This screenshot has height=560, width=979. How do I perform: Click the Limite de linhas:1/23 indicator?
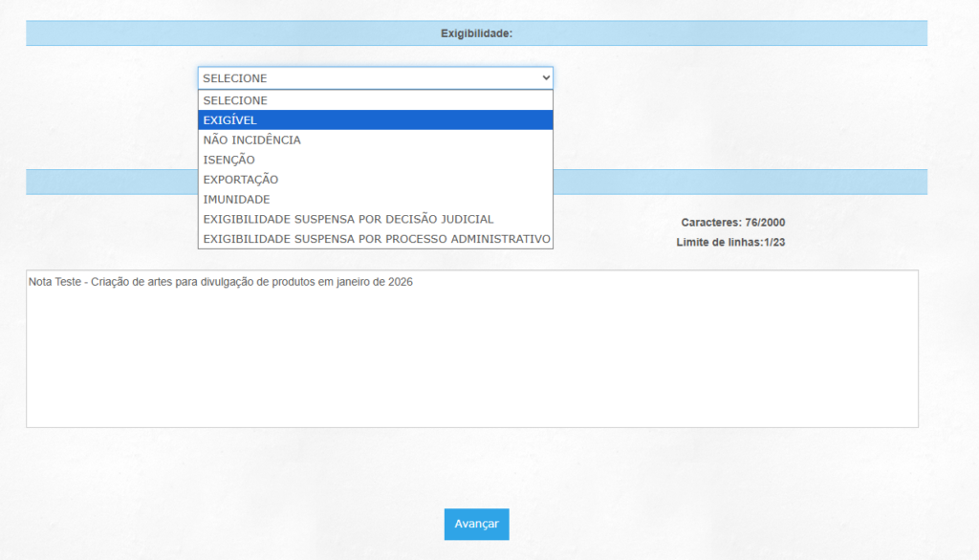[x=730, y=243]
